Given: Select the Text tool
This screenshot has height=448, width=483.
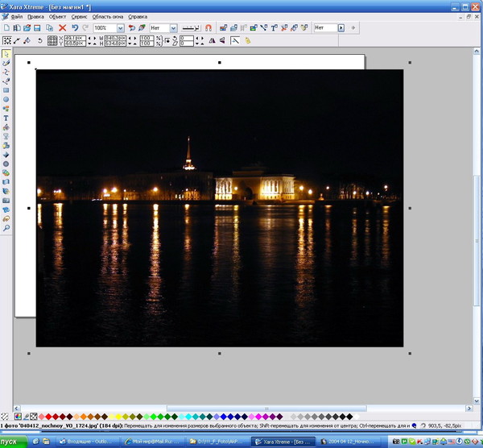Looking at the screenshot, I should [6, 118].
